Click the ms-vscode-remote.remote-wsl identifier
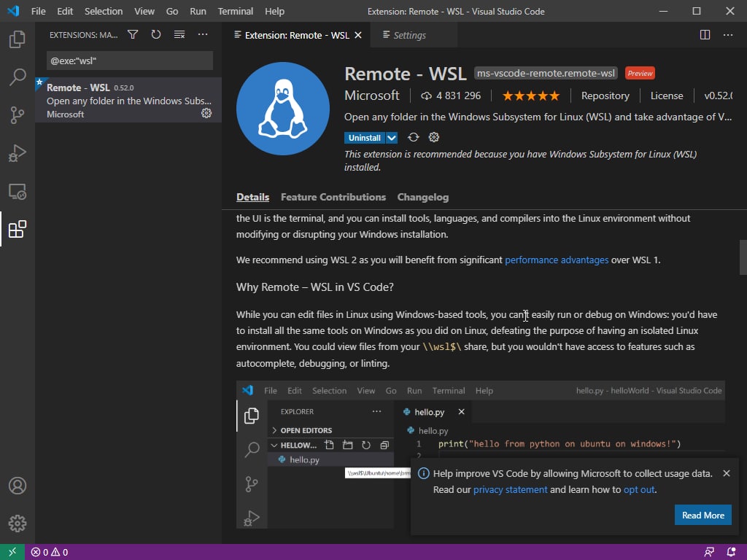The image size is (747, 560). coord(546,74)
